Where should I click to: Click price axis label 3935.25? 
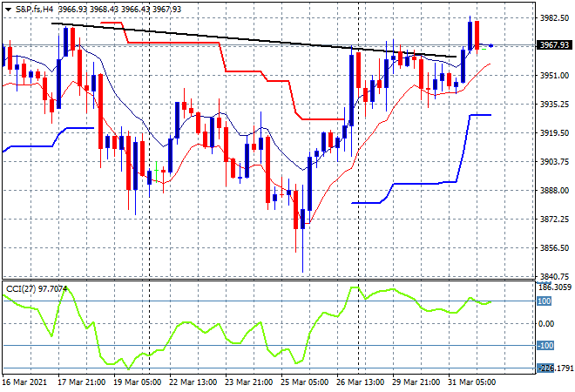click(554, 105)
